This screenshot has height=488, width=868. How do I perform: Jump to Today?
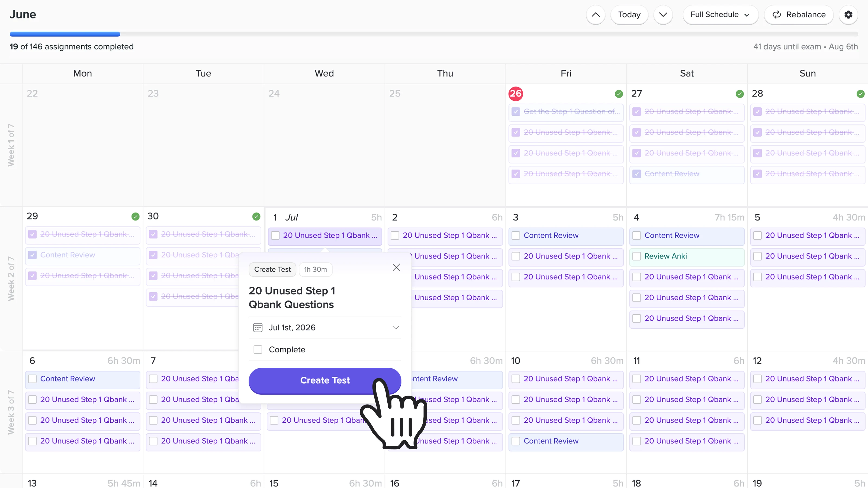(x=629, y=14)
